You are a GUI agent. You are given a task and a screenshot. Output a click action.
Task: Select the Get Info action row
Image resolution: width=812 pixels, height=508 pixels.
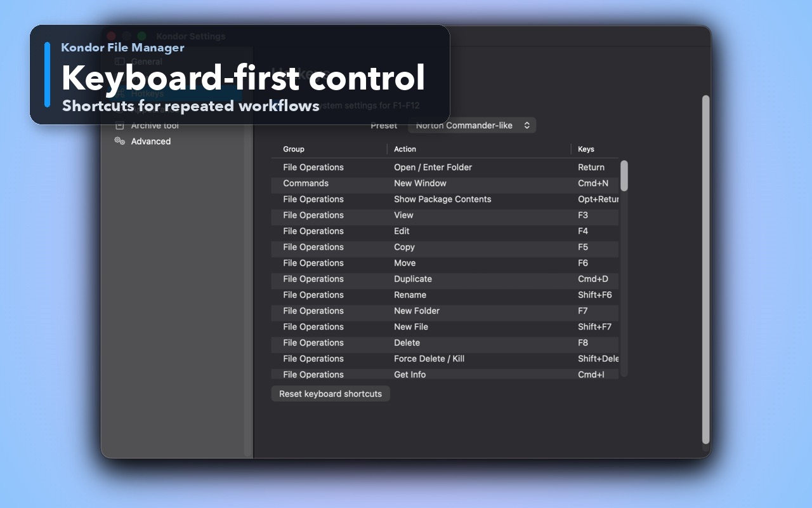445,374
